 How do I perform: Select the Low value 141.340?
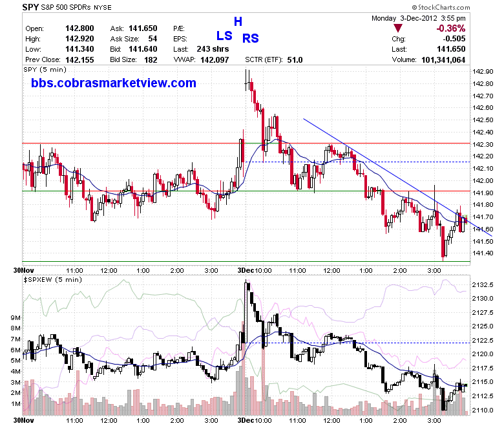tap(79, 49)
